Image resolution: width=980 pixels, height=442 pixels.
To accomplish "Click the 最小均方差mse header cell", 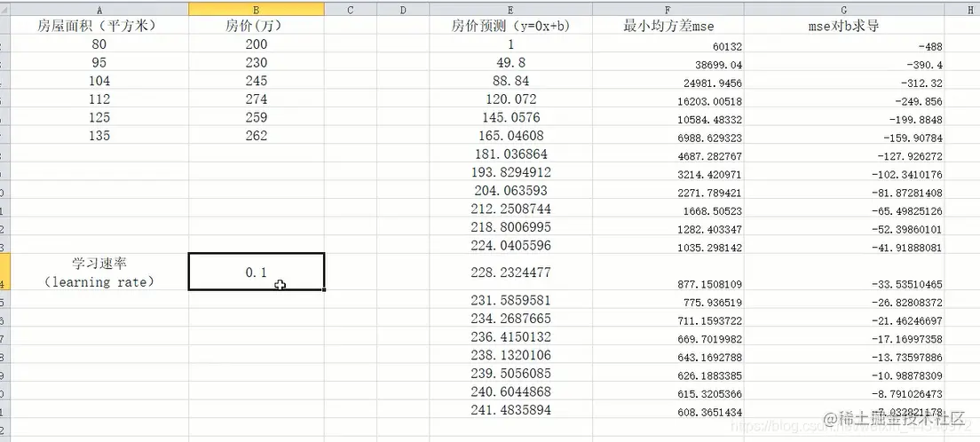I will tap(668, 26).
